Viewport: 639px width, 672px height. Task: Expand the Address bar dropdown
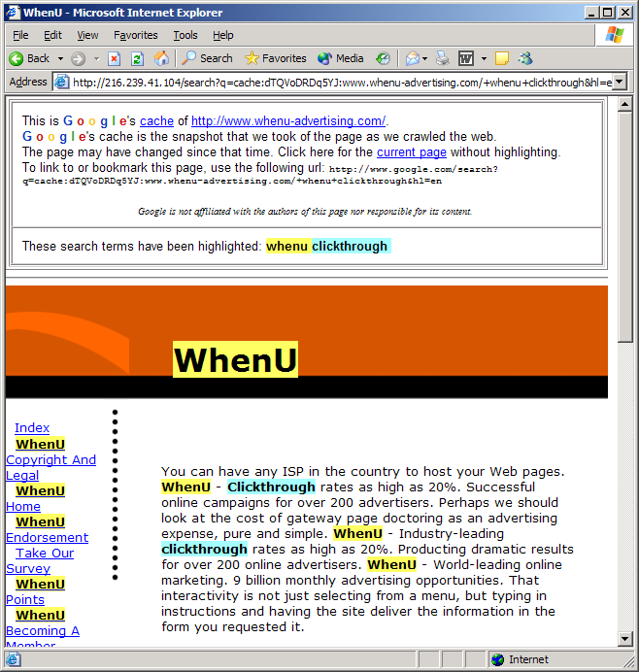pos(619,82)
